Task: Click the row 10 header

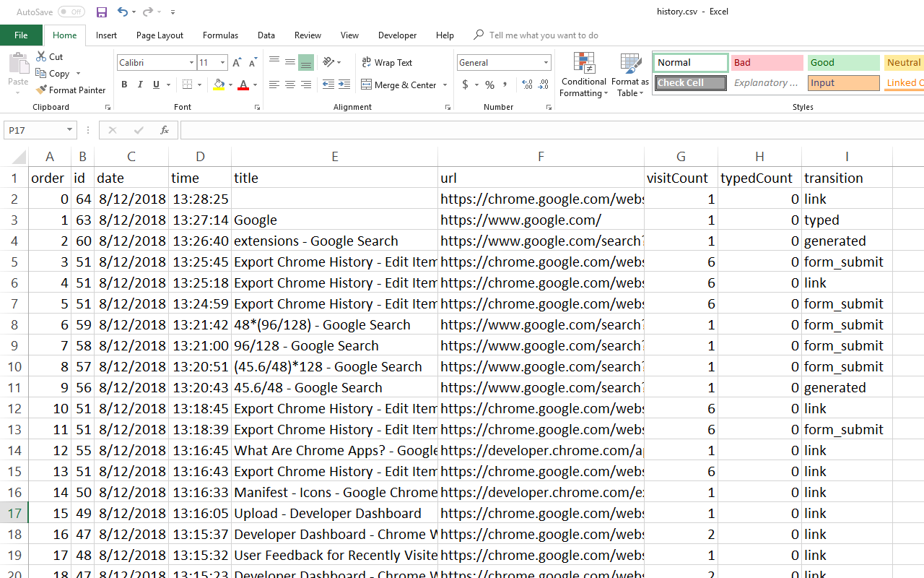Action: pos(14,366)
